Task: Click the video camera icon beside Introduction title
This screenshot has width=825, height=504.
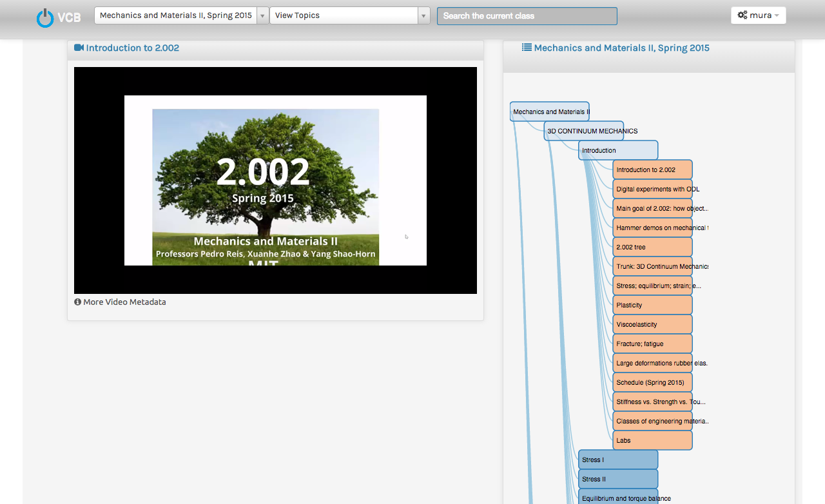Action: pyautogui.click(x=79, y=48)
